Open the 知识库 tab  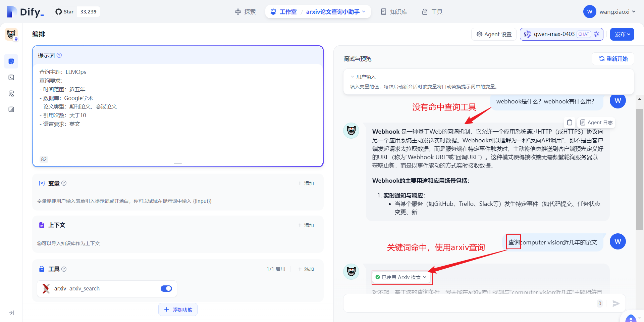tap(394, 12)
